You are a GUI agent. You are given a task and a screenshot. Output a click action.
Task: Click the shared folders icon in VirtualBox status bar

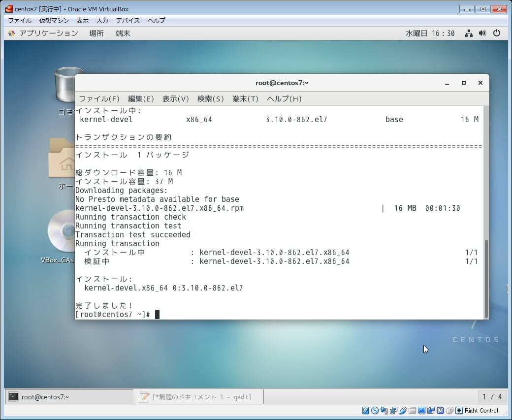pos(413,411)
